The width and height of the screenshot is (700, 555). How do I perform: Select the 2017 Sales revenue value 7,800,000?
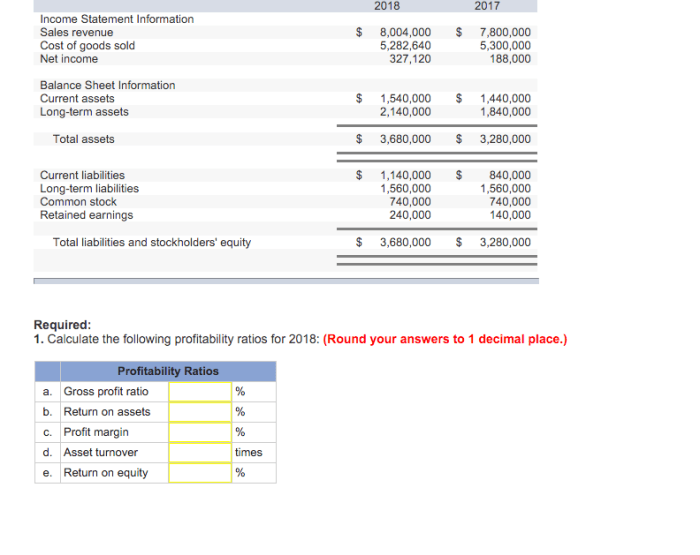coord(505,32)
